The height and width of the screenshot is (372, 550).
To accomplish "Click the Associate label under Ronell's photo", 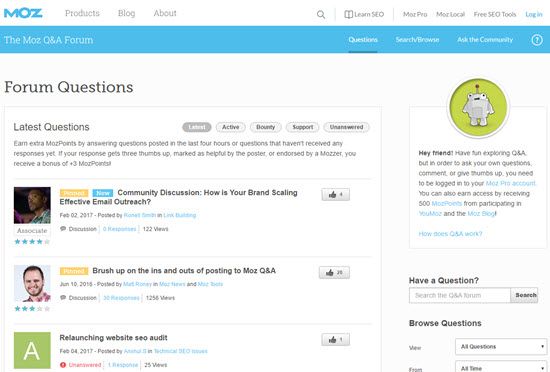I will click(x=32, y=231).
